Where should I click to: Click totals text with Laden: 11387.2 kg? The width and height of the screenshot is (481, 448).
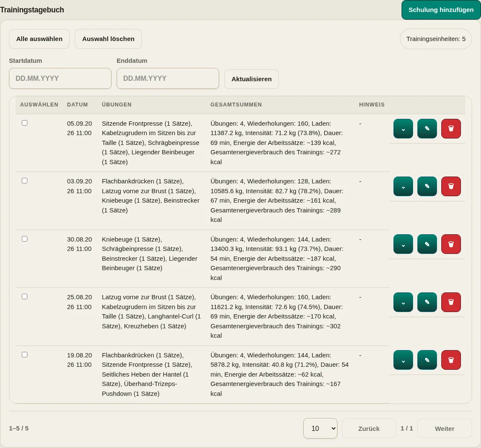click(x=277, y=143)
